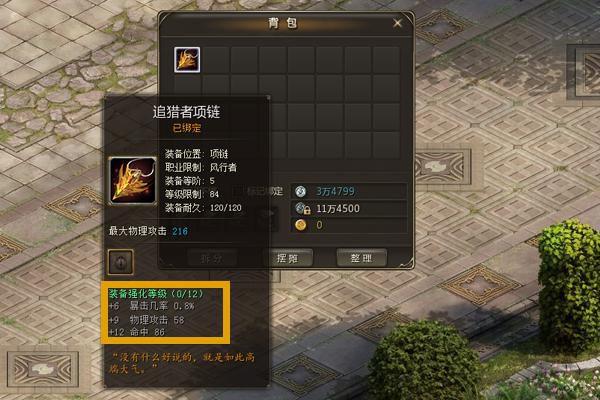Click the large necklace icon in tooltip
The height and width of the screenshot is (400, 600).
132,181
